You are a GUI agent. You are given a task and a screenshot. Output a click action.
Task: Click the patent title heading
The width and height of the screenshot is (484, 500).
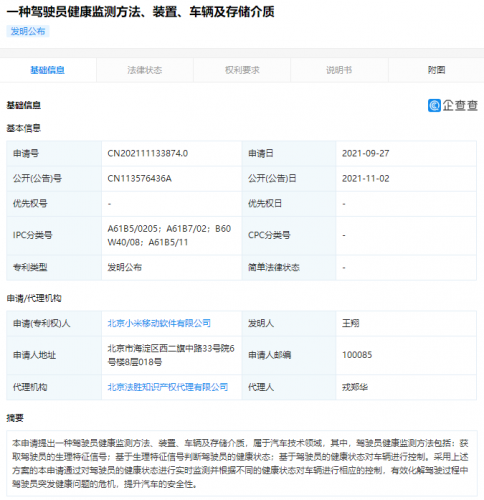pos(140,12)
